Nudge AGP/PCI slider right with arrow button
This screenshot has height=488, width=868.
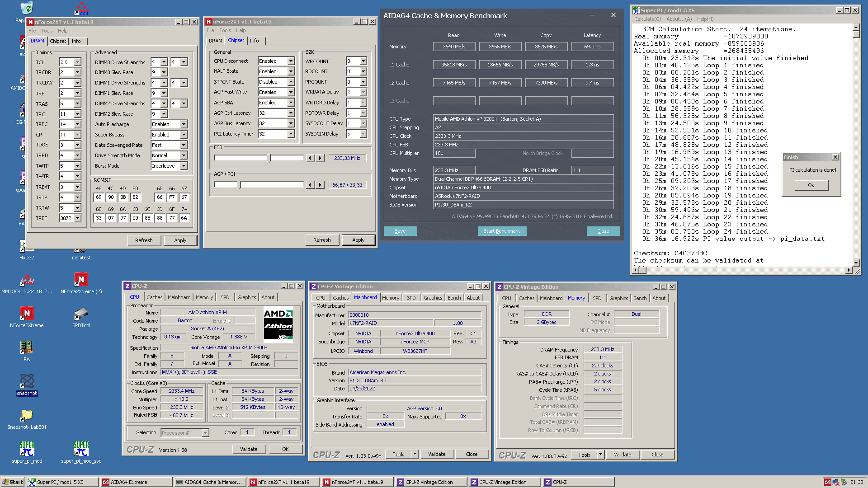point(320,185)
